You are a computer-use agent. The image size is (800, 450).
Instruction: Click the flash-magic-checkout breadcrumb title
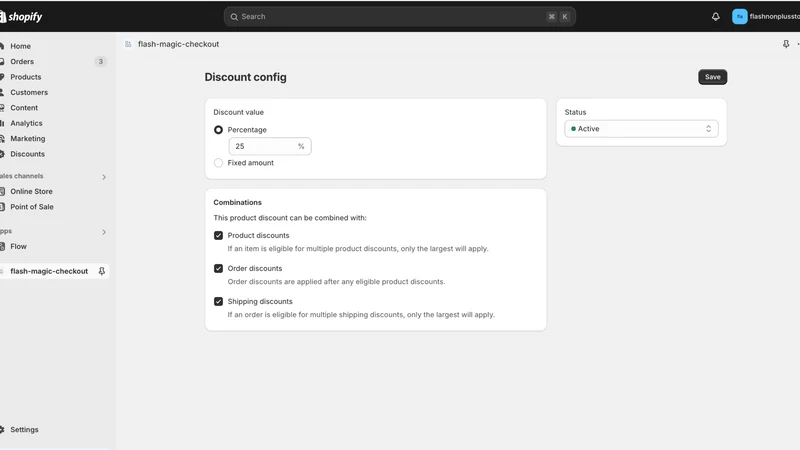point(178,44)
